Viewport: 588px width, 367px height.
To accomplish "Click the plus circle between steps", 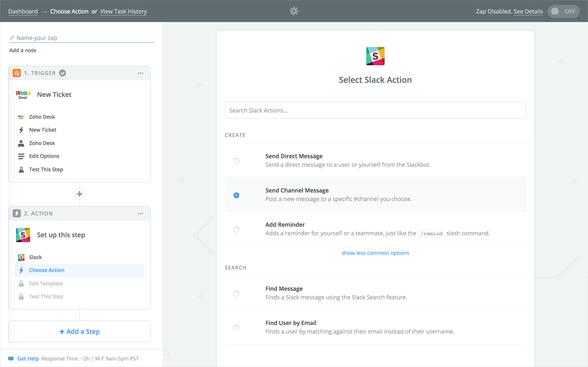I will pyautogui.click(x=79, y=194).
